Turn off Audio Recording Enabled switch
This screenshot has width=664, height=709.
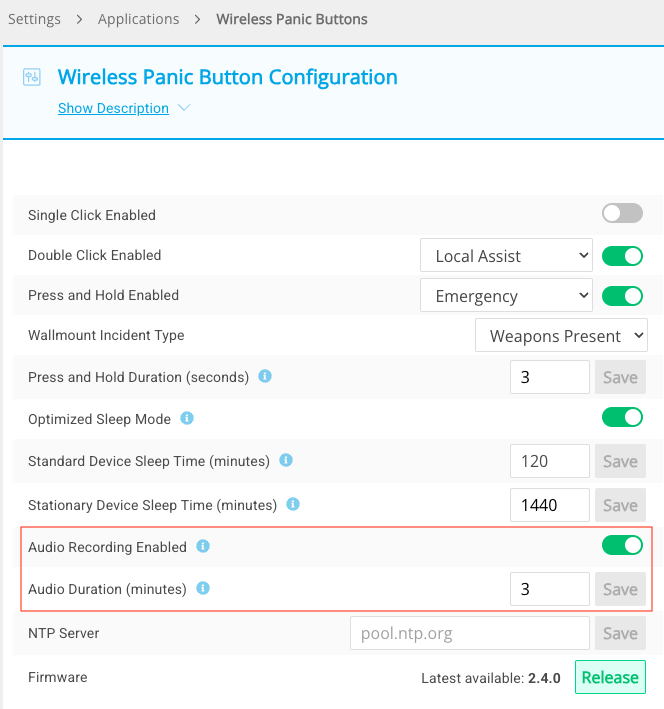click(x=622, y=545)
